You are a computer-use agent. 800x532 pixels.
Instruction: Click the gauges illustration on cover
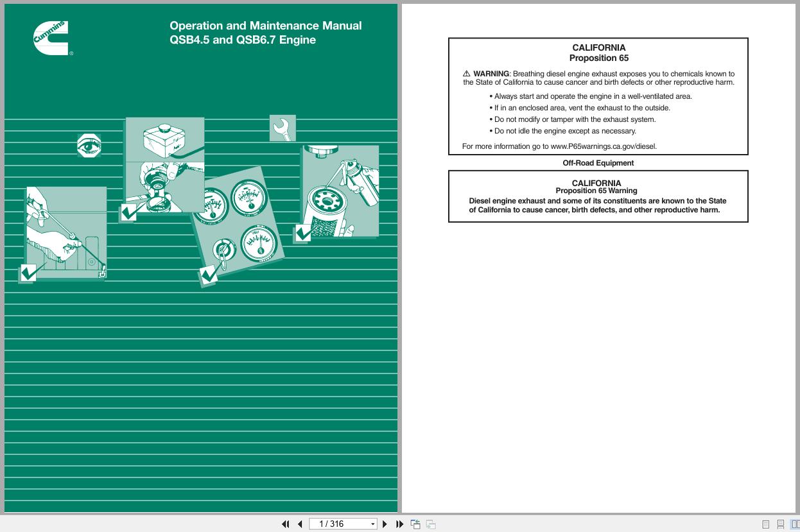pos(238,221)
